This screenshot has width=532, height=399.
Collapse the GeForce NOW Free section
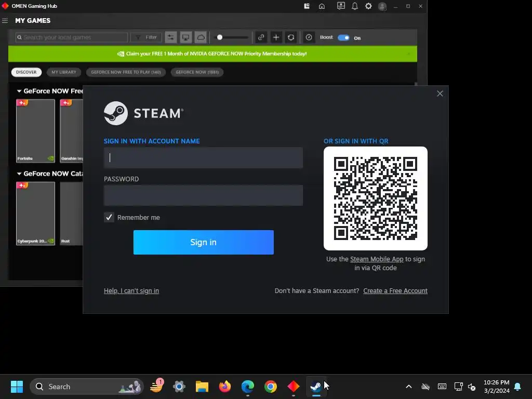pos(19,91)
